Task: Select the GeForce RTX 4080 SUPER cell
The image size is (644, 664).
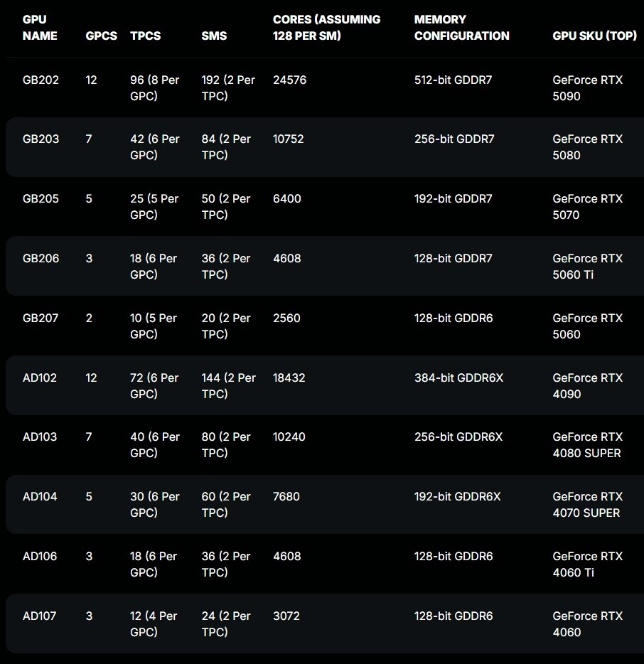Action: click(x=587, y=444)
